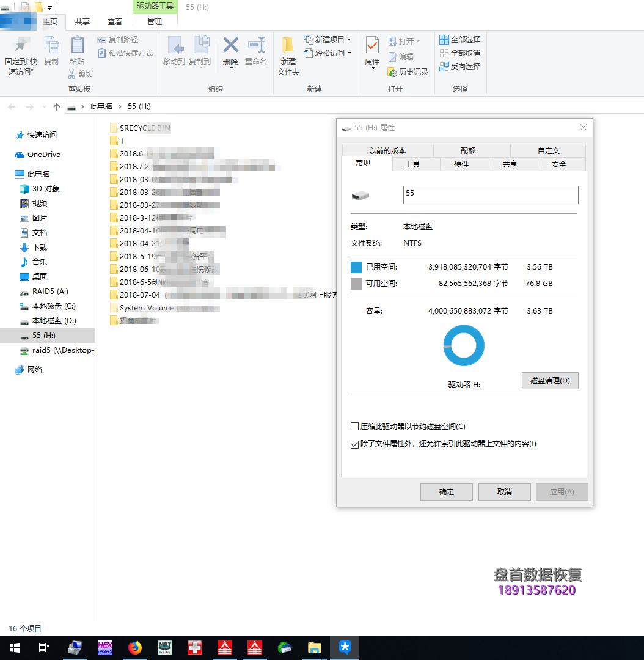Open the Customize tab in properties dialog
This screenshot has height=660, width=644.
[548, 151]
